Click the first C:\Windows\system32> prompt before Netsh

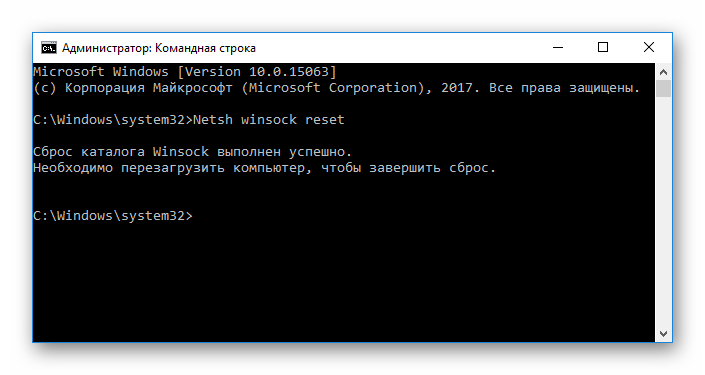[x=113, y=120]
